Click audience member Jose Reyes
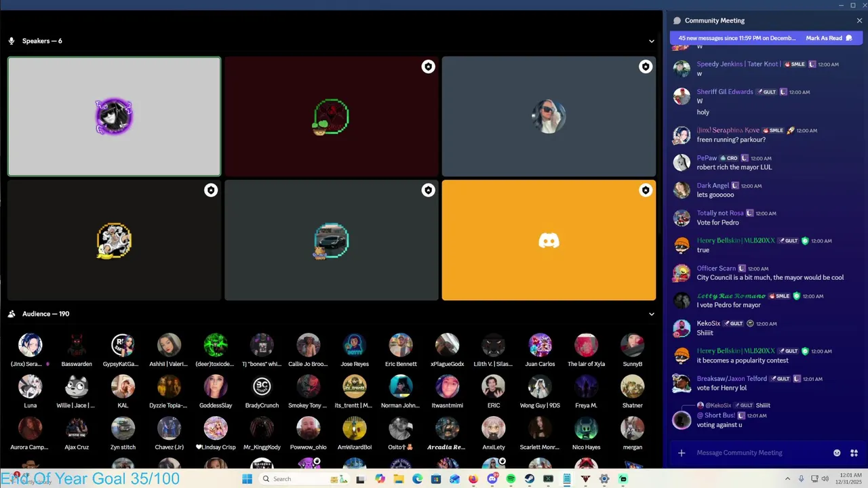 coord(355,350)
